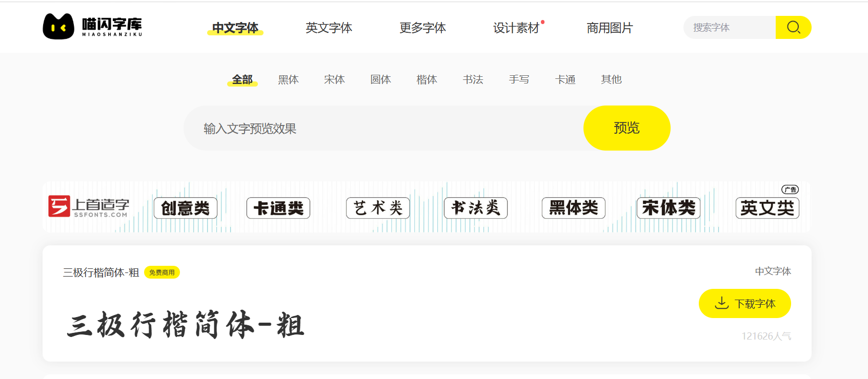Click the 中文字体 tag on font card
Image resolution: width=868 pixels, height=379 pixels.
(x=773, y=271)
